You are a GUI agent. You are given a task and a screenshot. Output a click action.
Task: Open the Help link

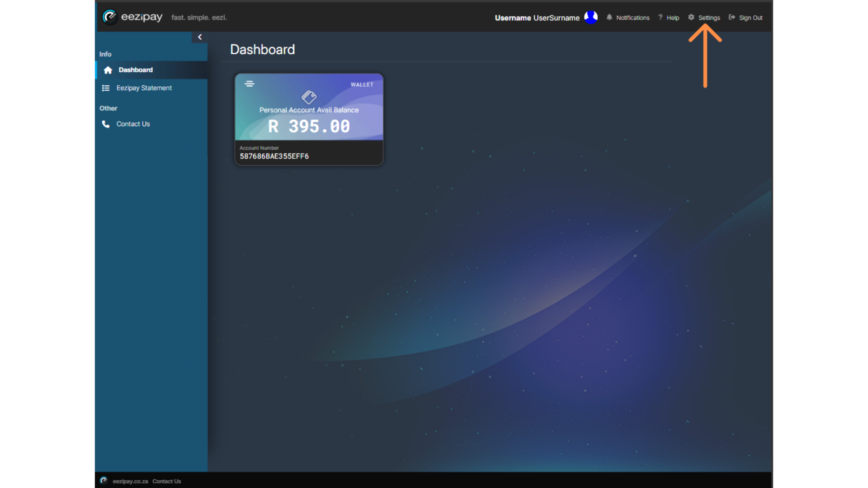point(673,18)
